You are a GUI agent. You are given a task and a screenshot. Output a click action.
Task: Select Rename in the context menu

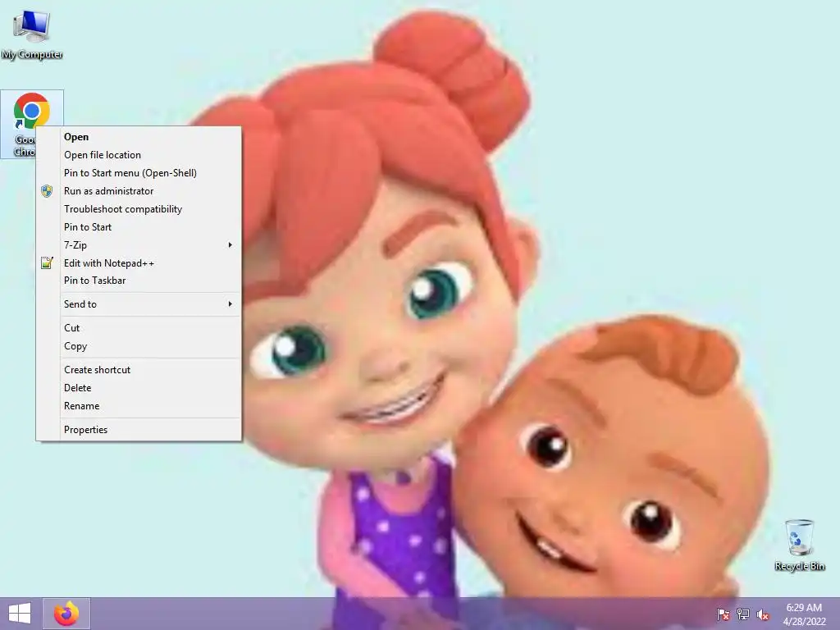[x=139, y=406]
